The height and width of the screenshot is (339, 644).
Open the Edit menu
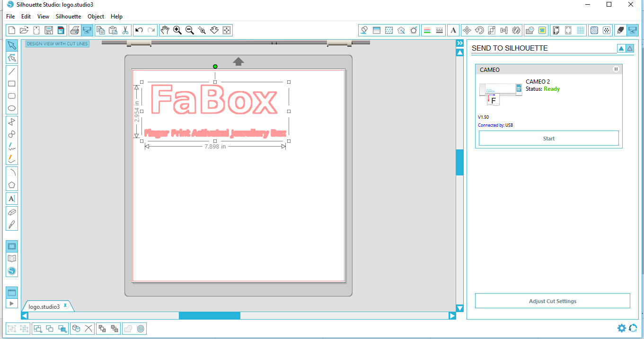pos(26,17)
